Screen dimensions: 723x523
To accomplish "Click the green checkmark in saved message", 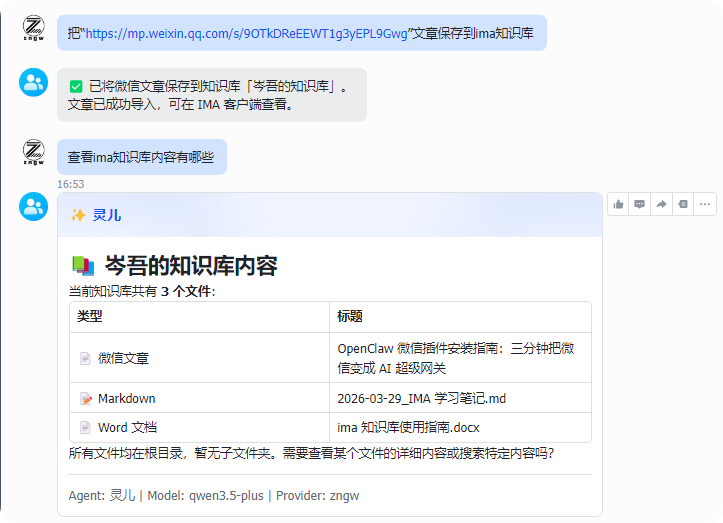I will pos(76,87).
